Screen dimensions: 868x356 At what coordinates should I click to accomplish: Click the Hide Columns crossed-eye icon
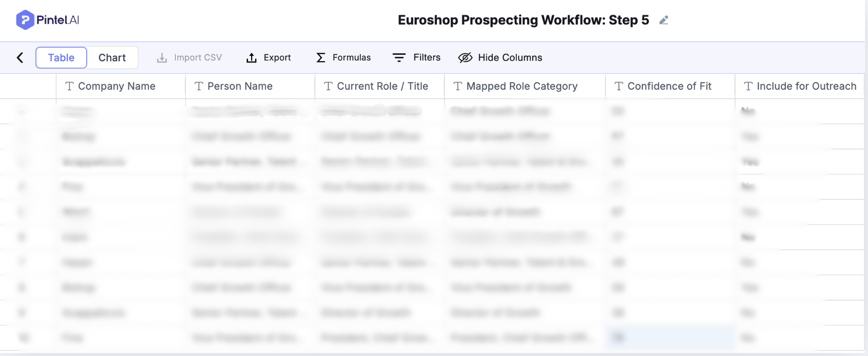tap(465, 58)
